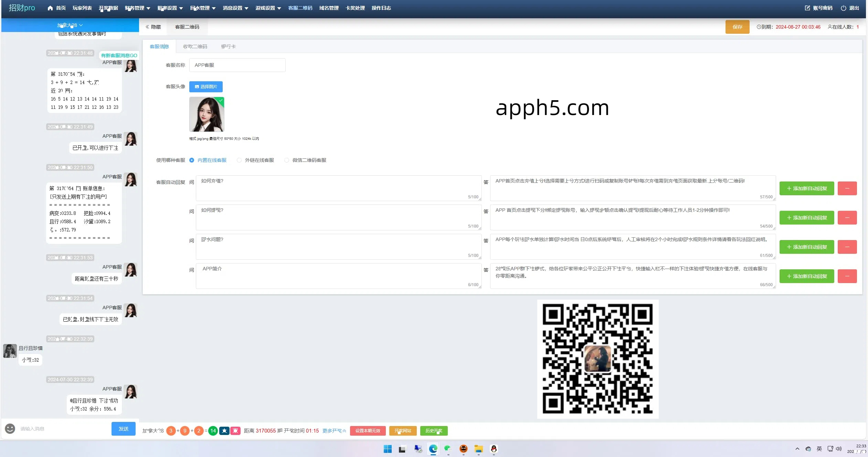Image resolution: width=868 pixels, height=457 pixels.
Task: Delete the APP简介 auto-reply row
Action: pos(847,276)
